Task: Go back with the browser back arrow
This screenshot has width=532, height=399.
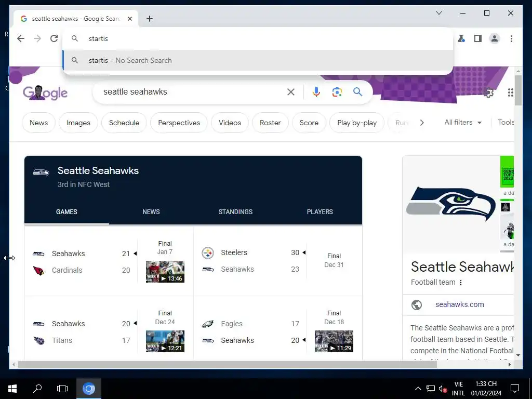Action: [x=21, y=38]
